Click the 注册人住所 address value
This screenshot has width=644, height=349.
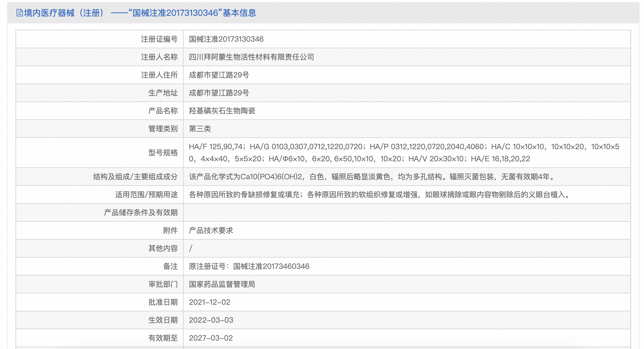pyautogui.click(x=219, y=75)
